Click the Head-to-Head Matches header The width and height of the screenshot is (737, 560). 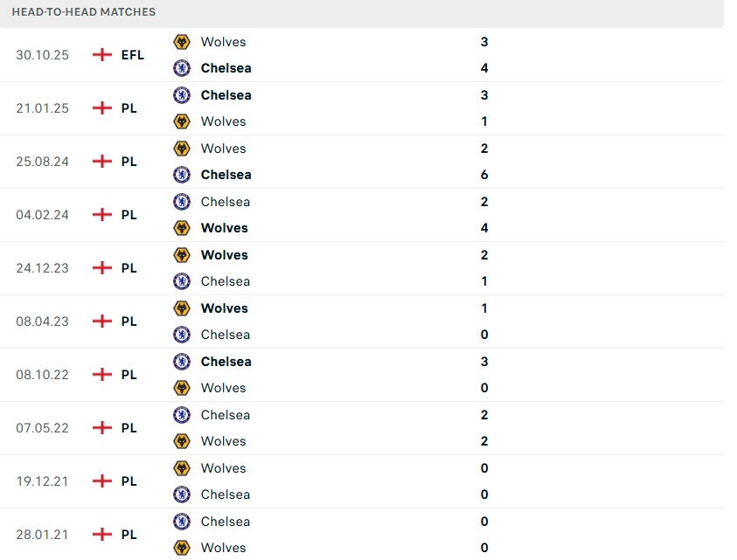click(x=84, y=12)
